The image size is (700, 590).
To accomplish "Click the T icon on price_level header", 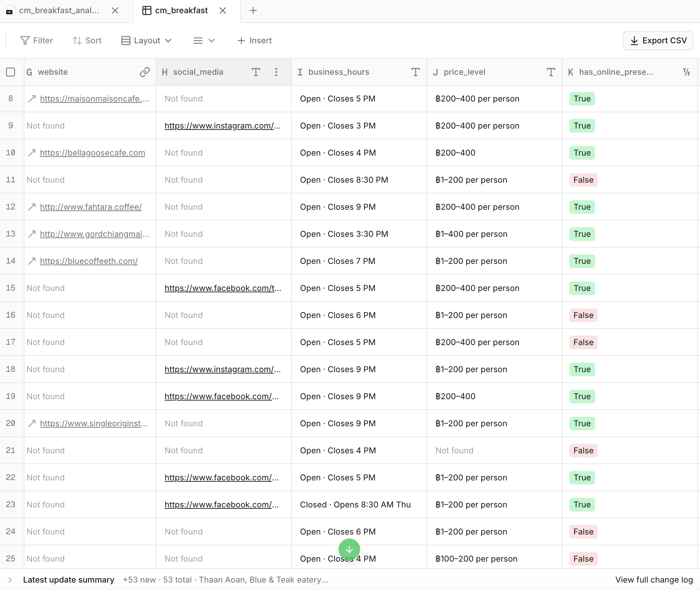I will (x=551, y=72).
